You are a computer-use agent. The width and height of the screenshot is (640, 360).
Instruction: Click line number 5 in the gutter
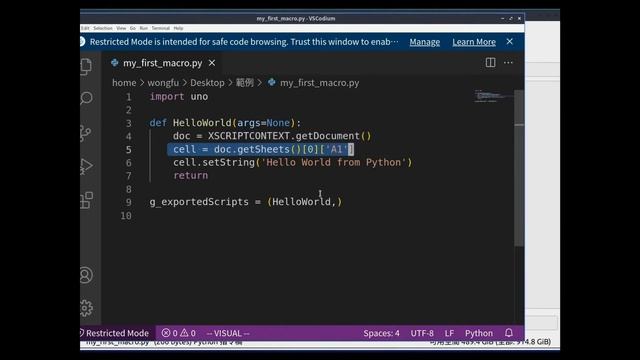click(129, 150)
